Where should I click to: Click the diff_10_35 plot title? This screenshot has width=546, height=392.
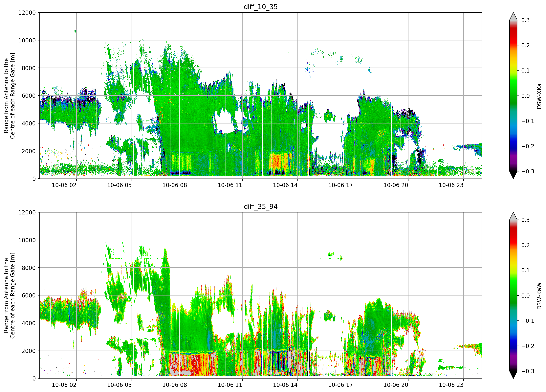(260, 7)
